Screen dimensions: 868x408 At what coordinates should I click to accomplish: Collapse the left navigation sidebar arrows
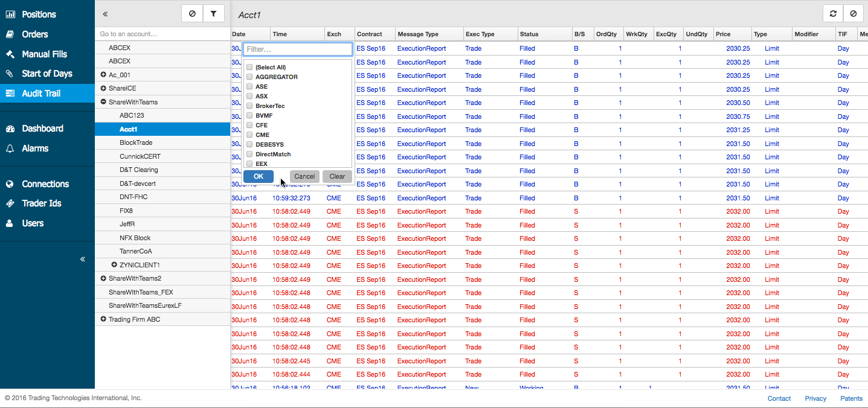click(83, 259)
